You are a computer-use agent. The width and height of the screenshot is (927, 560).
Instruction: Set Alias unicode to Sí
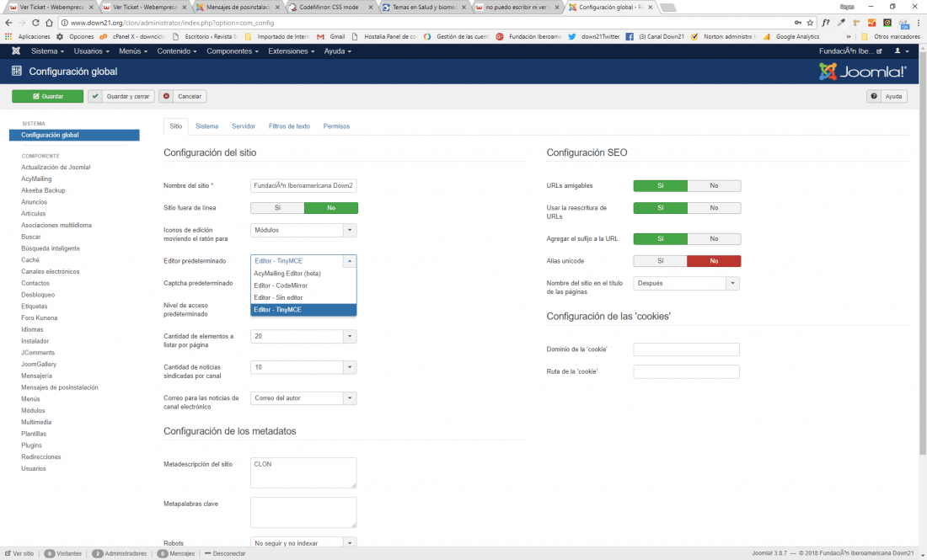[x=661, y=261]
